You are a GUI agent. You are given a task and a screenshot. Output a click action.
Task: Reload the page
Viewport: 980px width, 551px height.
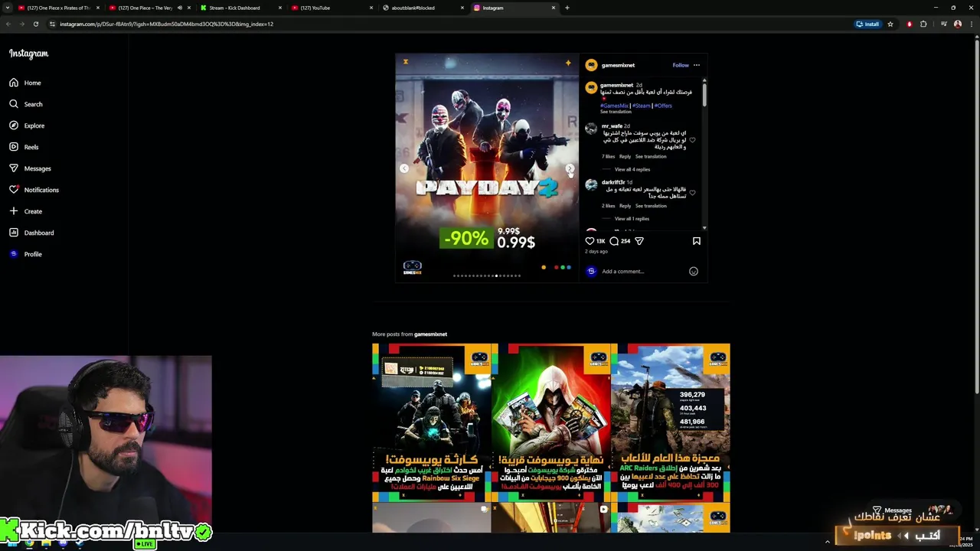(36, 24)
